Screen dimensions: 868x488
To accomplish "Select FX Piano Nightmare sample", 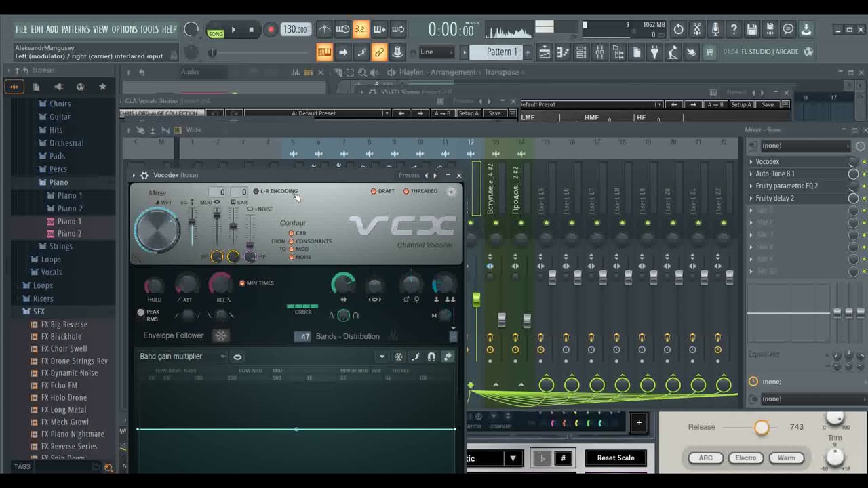I will click(73, 434).
